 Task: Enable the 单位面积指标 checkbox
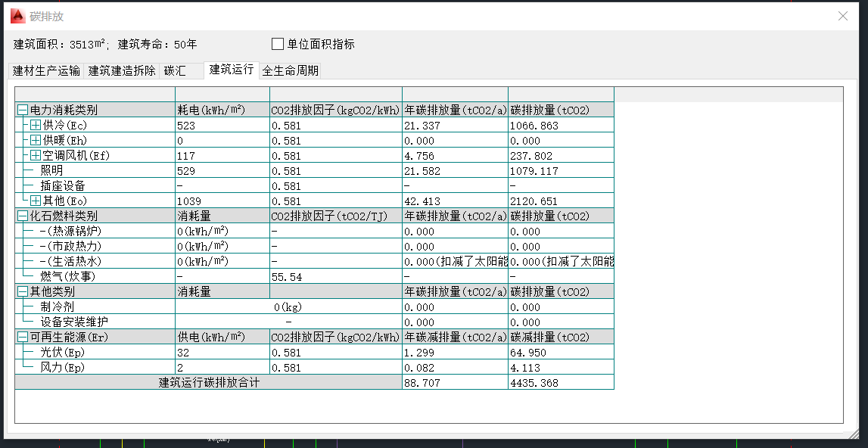(278, 44)
